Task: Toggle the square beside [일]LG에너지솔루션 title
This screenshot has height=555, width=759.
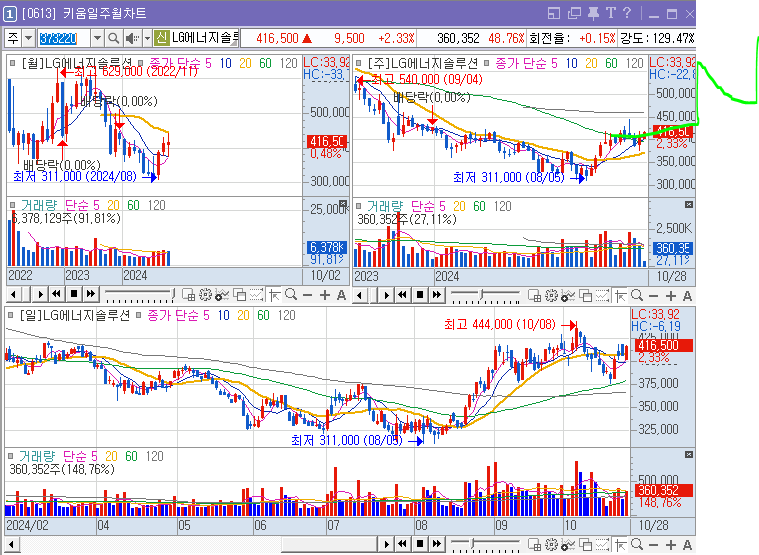Action: click(x=11, y=315)
